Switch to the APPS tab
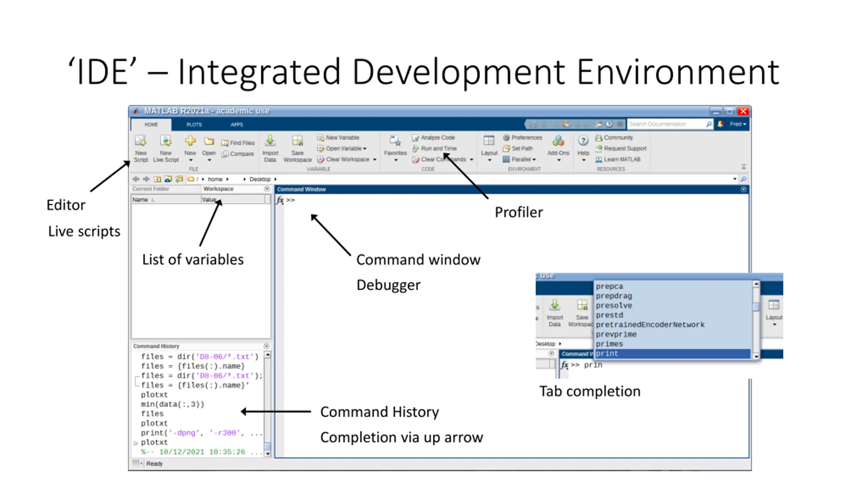The image size is (868, 488). point(237,124)
